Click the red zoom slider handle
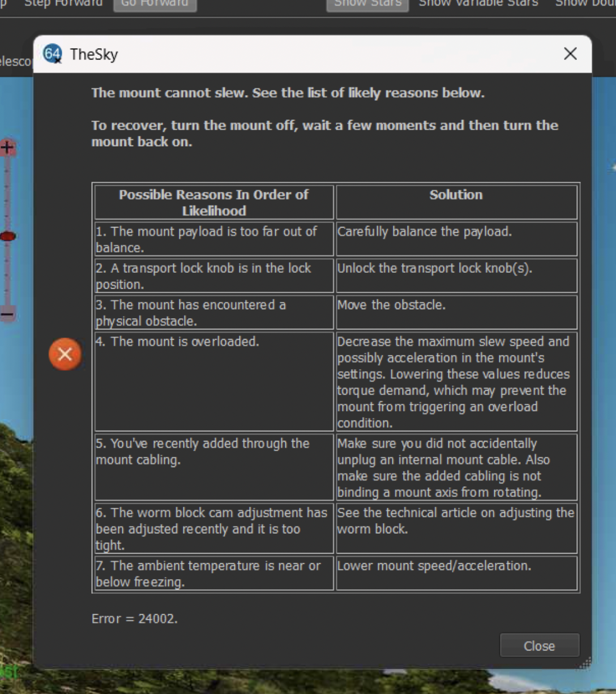 (8, 236)
